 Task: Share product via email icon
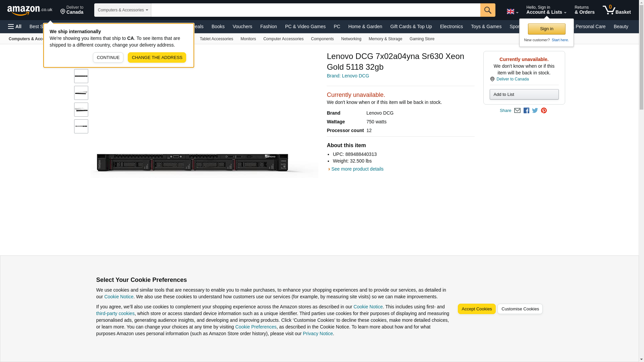pos(517,111)
